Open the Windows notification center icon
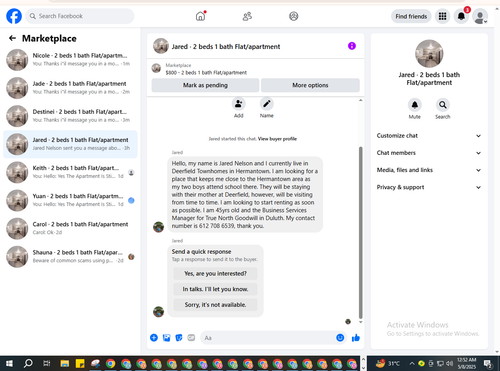The image size is (500, 371). (488, 363)
